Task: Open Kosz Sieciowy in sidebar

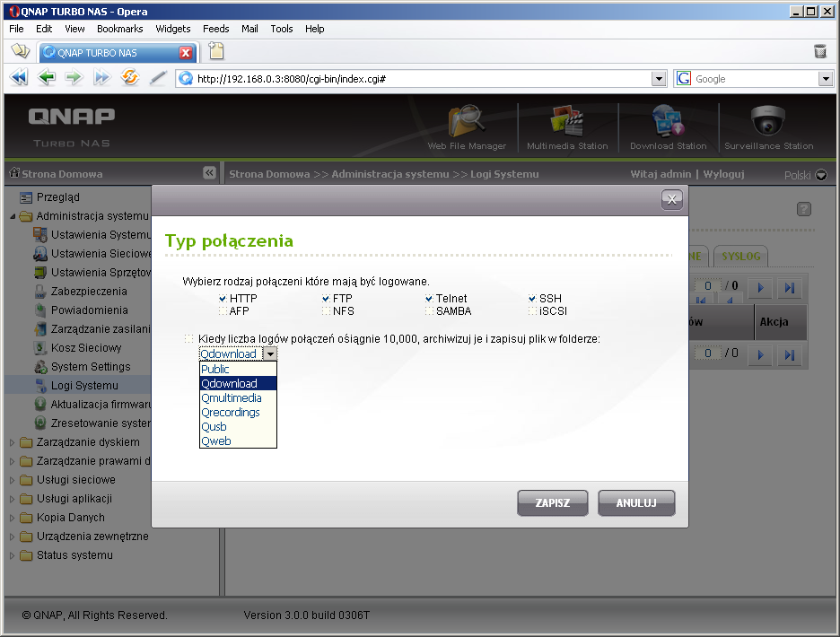Action: [86, 348]
